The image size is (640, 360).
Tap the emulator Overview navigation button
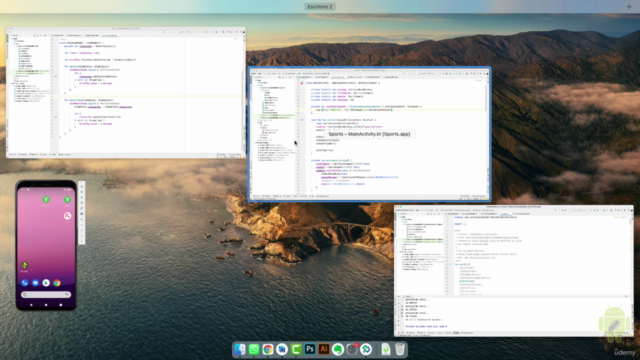pos(61,304)
